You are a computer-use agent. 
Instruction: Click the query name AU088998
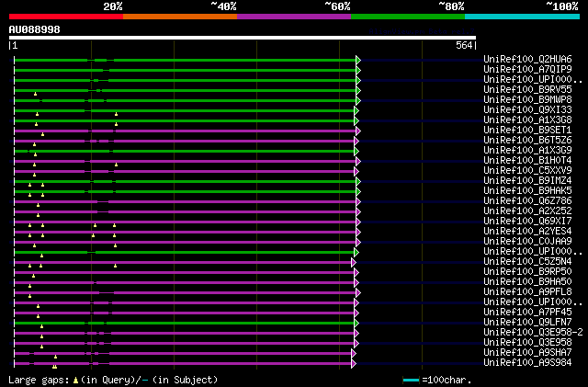tap(35, 29)
